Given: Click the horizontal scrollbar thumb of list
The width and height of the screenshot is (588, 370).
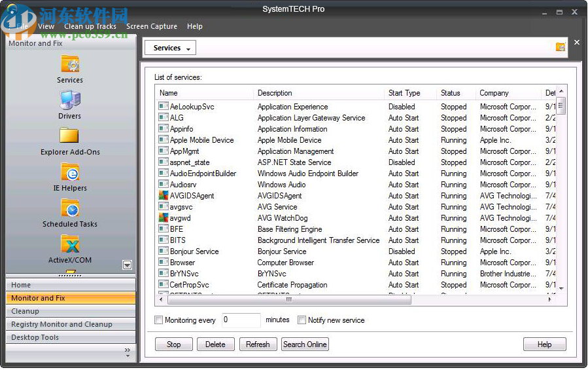Looking at the screenshot, I should (x=289, y=299).
